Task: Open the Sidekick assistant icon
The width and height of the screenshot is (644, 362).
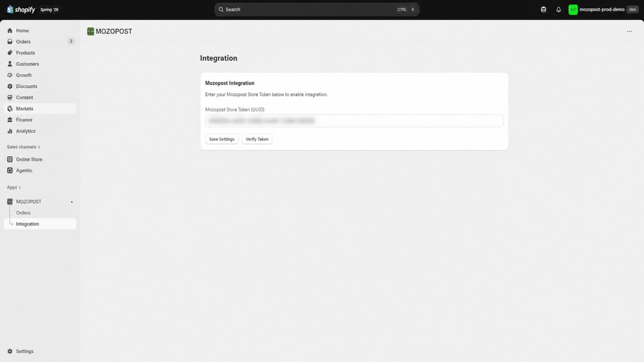Action: 543,10
